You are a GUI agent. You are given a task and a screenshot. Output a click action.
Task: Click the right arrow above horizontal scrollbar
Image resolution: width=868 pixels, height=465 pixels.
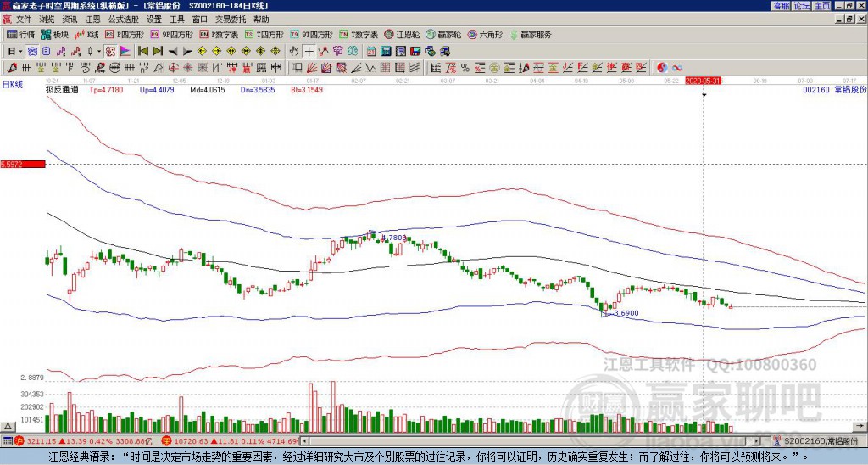pos(861,426)
